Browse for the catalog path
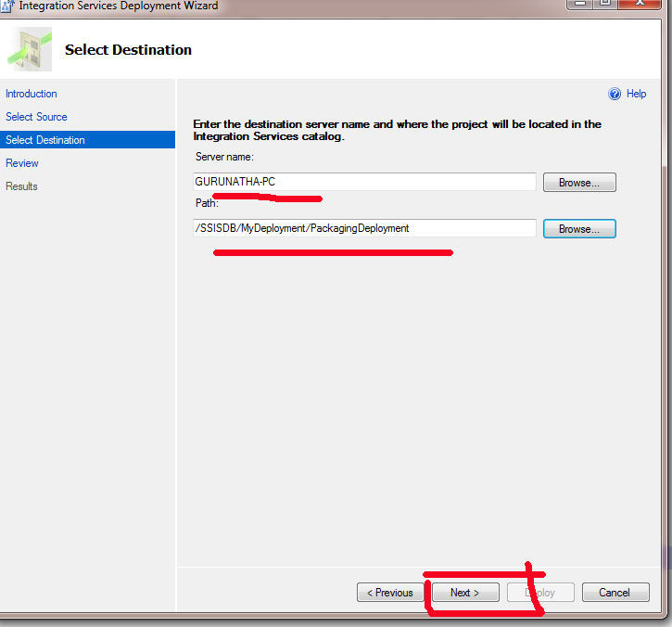 (579, 229)
